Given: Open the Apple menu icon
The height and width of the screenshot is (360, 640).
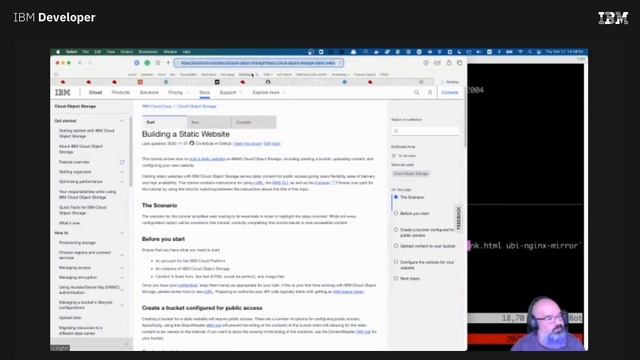Looking at the screenshot, I should [x=58, y=52].
